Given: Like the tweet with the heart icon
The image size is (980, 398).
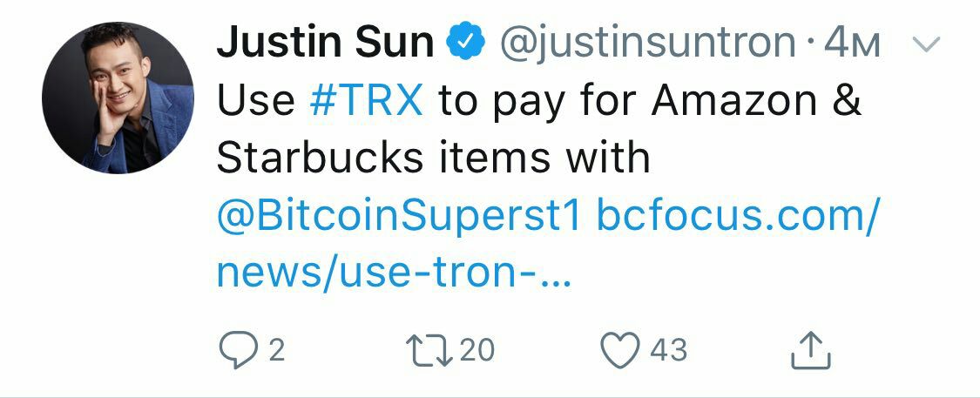Looking at the screenshot, I should [620, 350].
